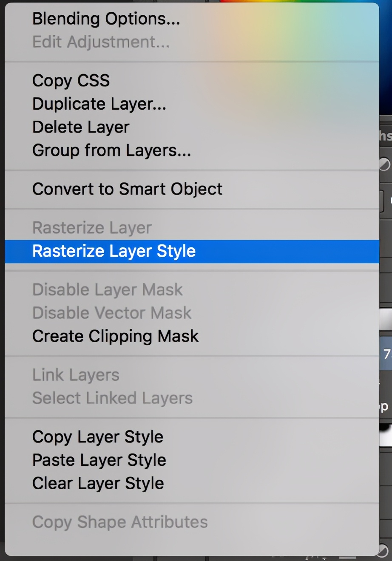This screenshot has height=561, width=392.
Task: Choose Group from Layers… entry
Action: (x=111, y=150)
